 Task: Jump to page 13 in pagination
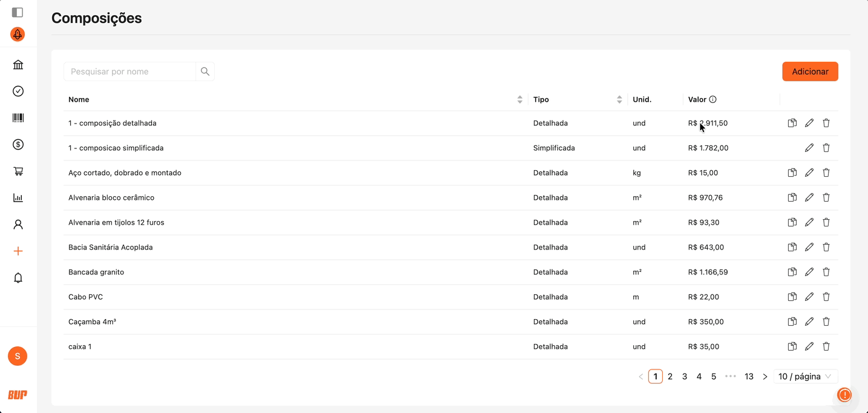749,376
